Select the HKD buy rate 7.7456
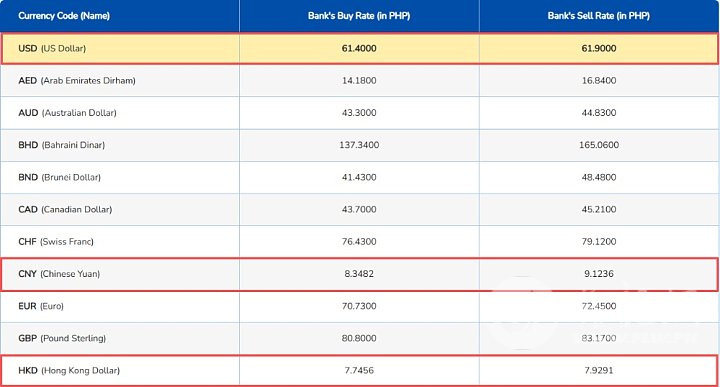This screenshot has height=387, width=720. coord(359,370)
